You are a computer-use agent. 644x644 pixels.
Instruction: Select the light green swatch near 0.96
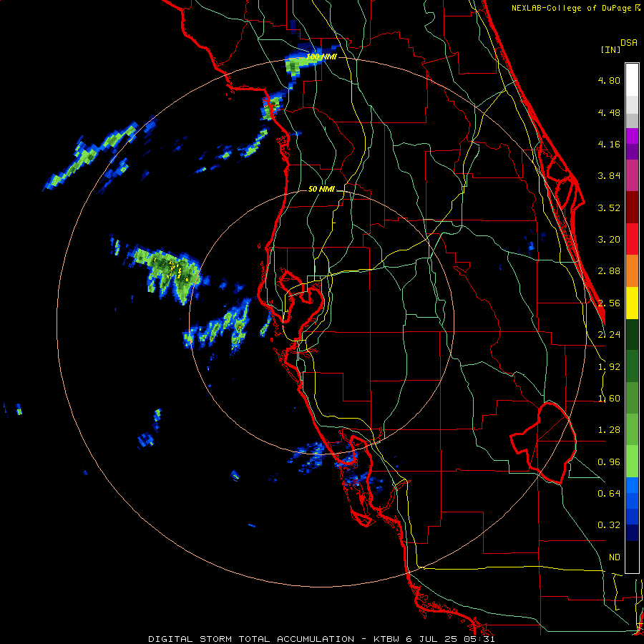(632, 462)
